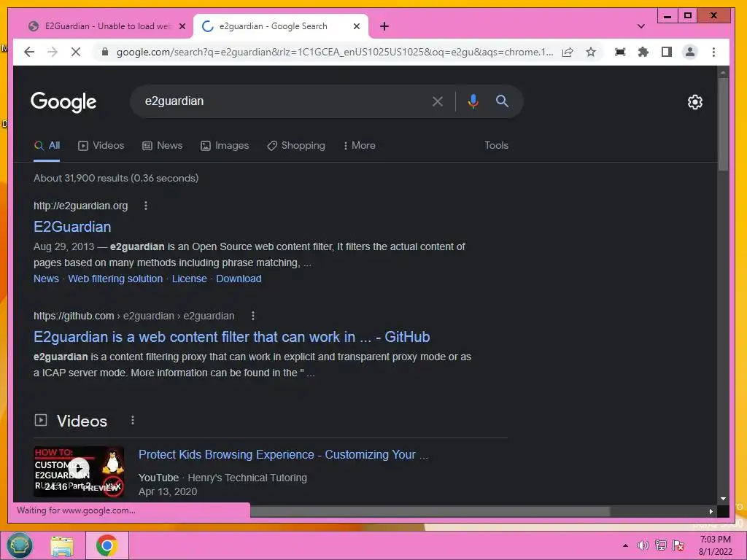Image resolution: width=747 pixels, height=560 pixels.
Task: Open Chrome three-dot menu
Action: 713,52
